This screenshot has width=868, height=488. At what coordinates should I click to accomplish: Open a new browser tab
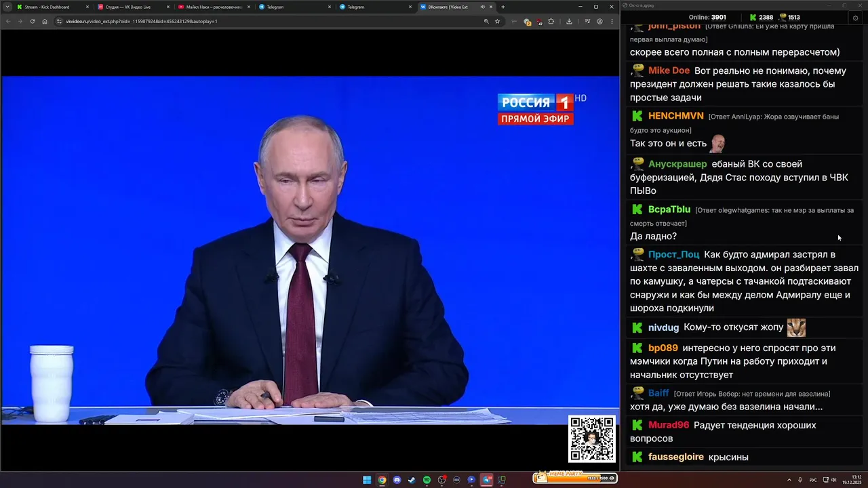click(502, 7)
